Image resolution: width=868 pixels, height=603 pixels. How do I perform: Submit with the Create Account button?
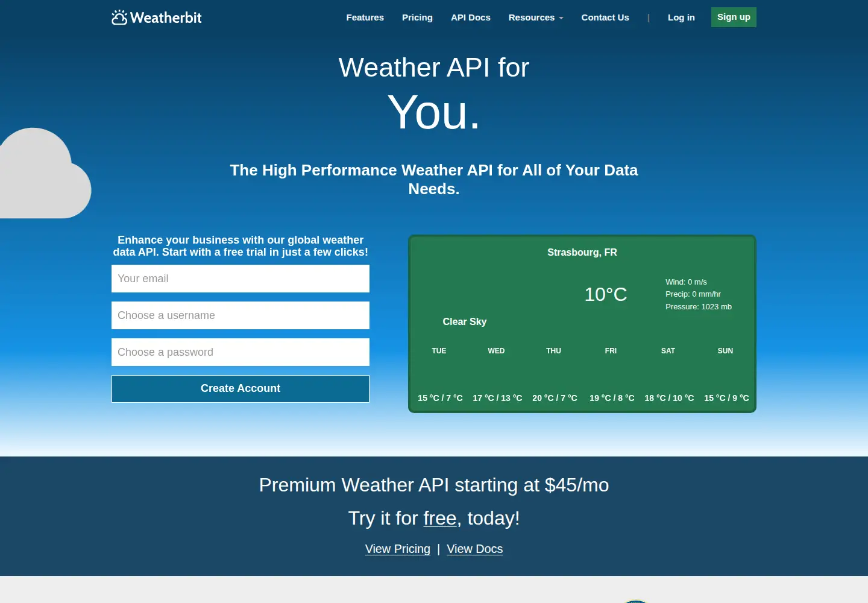(x=241, y=389)
